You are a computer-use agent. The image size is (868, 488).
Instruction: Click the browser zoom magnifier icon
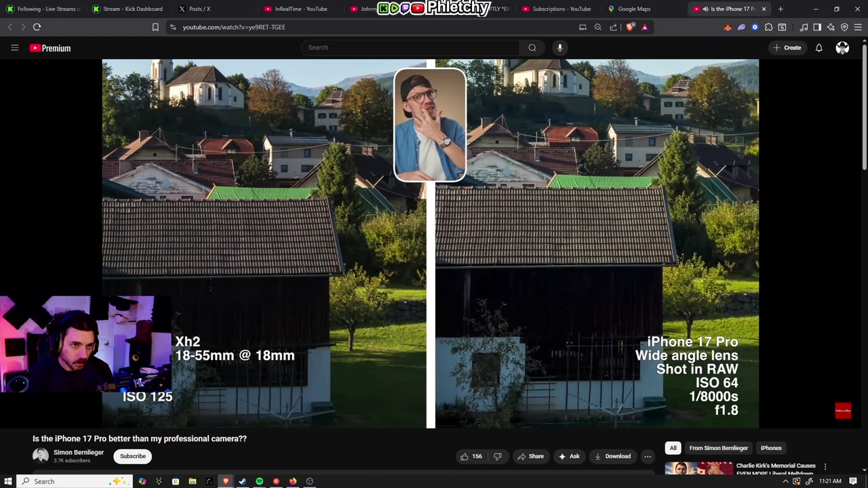coord(597,27)
